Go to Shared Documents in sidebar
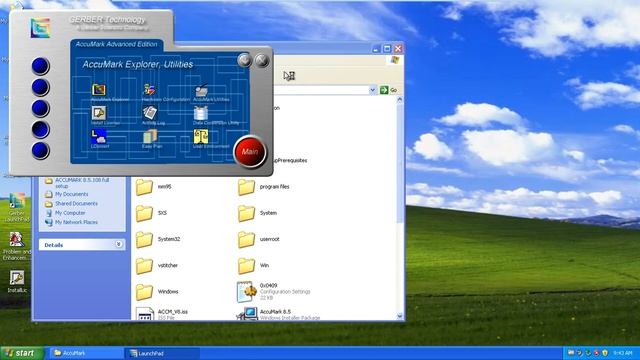Viewport: 640px width, 360px height. [x=76, y=204]
